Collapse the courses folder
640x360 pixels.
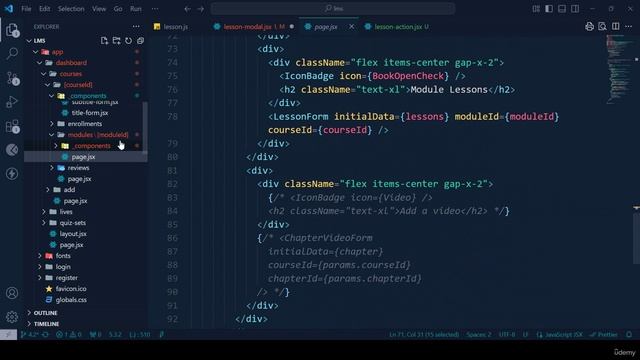click(44, 74)
